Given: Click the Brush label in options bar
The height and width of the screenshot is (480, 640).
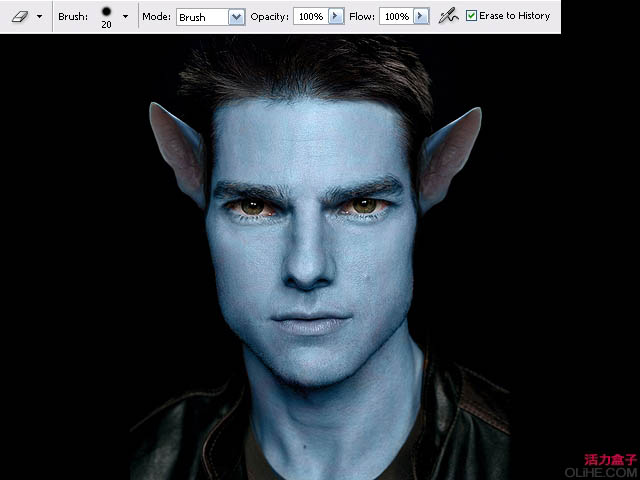Looking at the screenshot, I should [73, 17].
